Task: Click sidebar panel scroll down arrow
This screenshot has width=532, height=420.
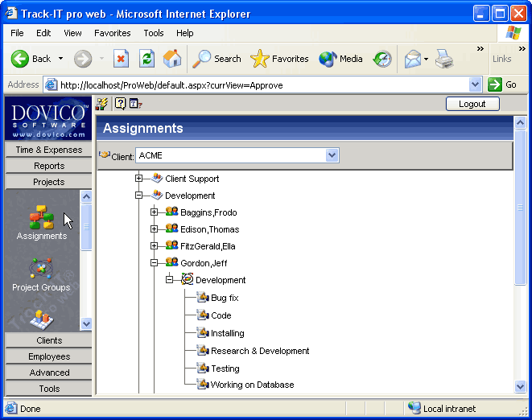Action: click(86, 323)
